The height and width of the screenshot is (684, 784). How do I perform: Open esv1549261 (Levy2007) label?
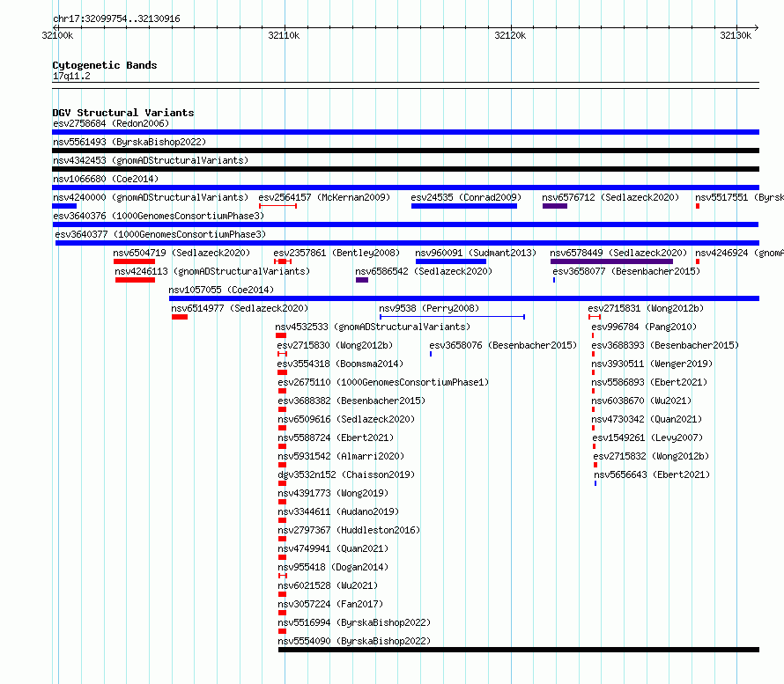click(x=647, y=438)
